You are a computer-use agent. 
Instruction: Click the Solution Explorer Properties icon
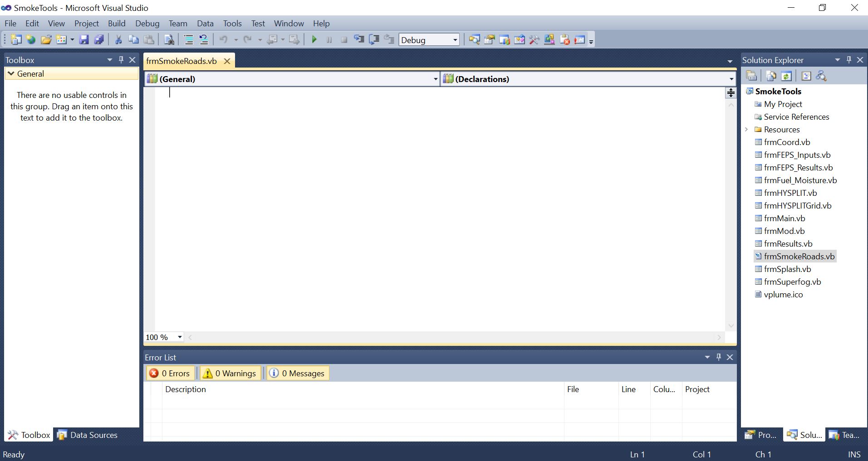pyautogui.click(x=751, y=76)
